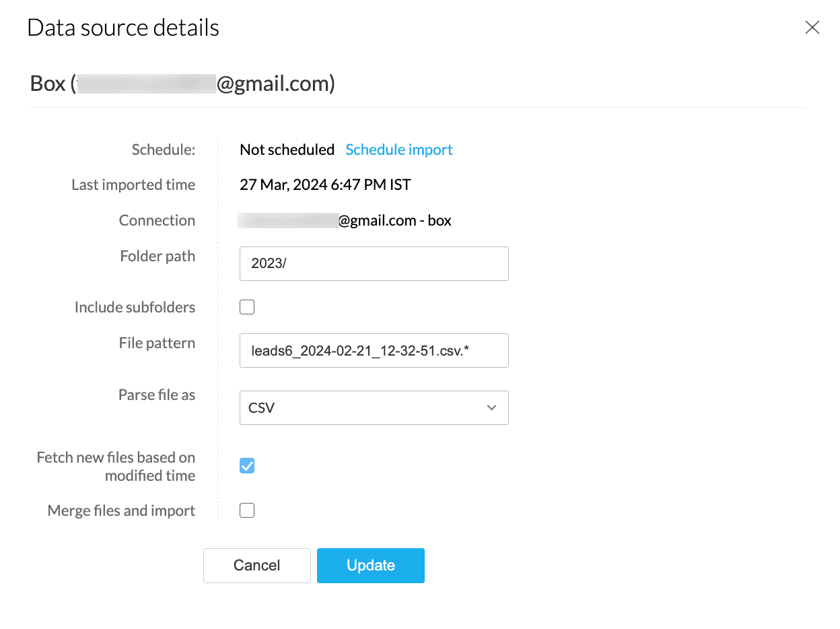
Task: Click the Merge files and import label
Action: coord(121,511)
